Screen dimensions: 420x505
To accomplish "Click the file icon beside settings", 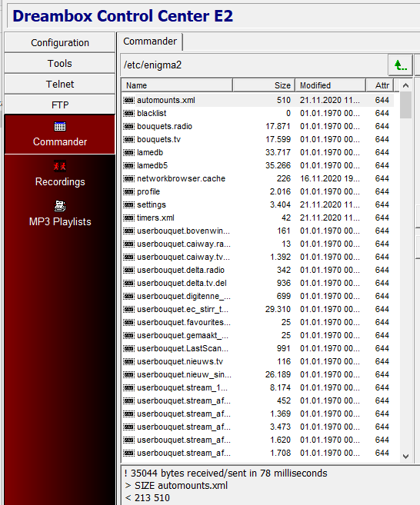I will (x=129, y=204).
